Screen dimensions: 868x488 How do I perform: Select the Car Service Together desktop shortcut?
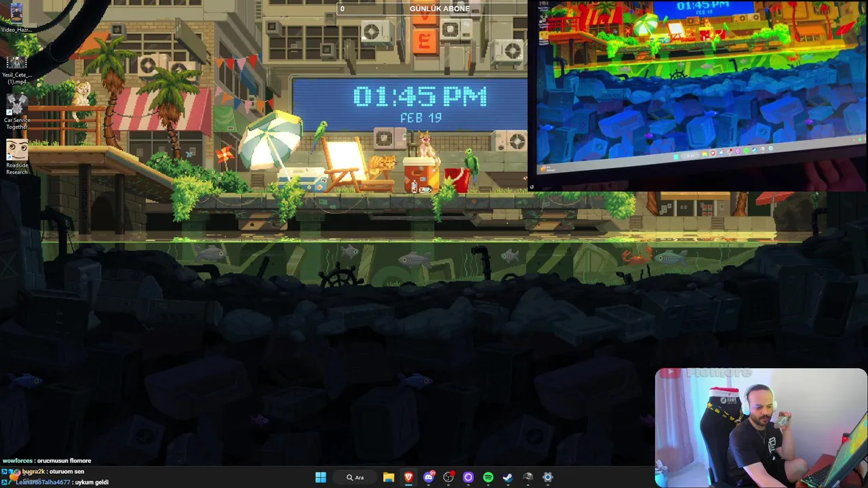[17, 112]
